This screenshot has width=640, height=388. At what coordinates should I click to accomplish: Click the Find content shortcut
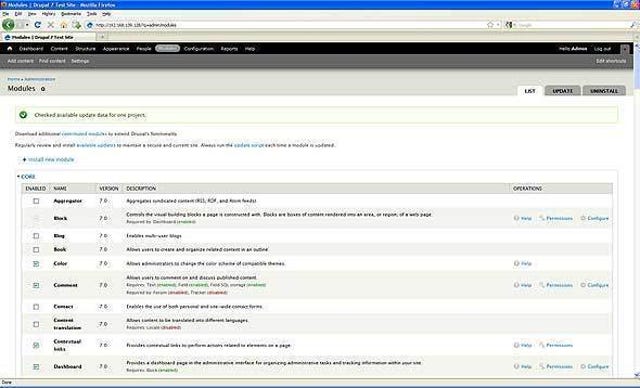click(52, 61)
